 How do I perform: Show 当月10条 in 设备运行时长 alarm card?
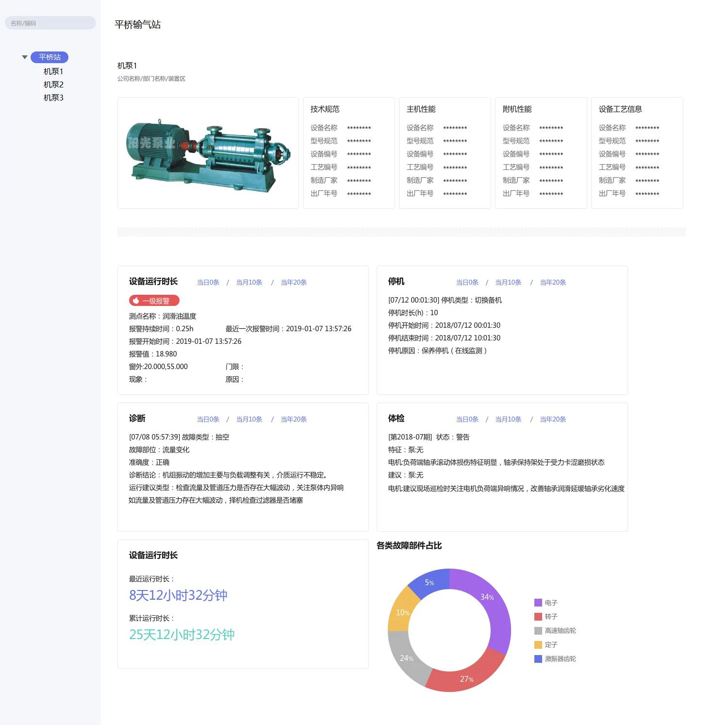(249, 282)
